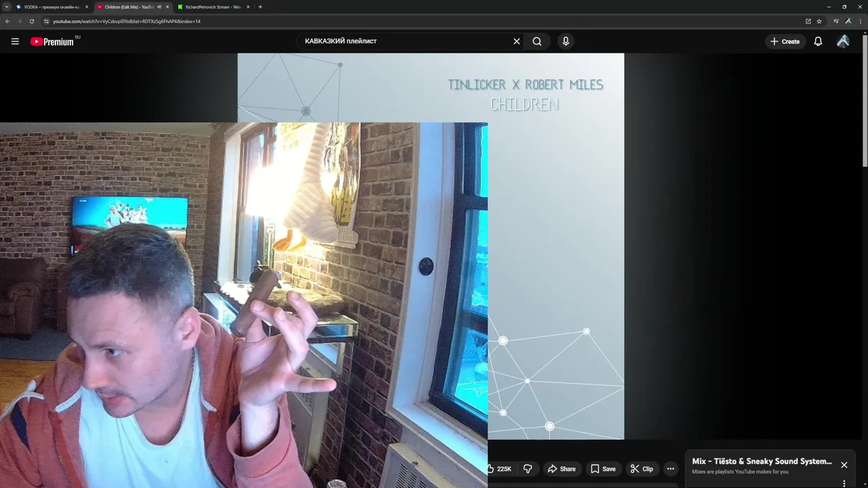Viewport: 868px width, 488px height.
Task: Close the RichardPetrovich Stream tab
Action: point(248,7)
